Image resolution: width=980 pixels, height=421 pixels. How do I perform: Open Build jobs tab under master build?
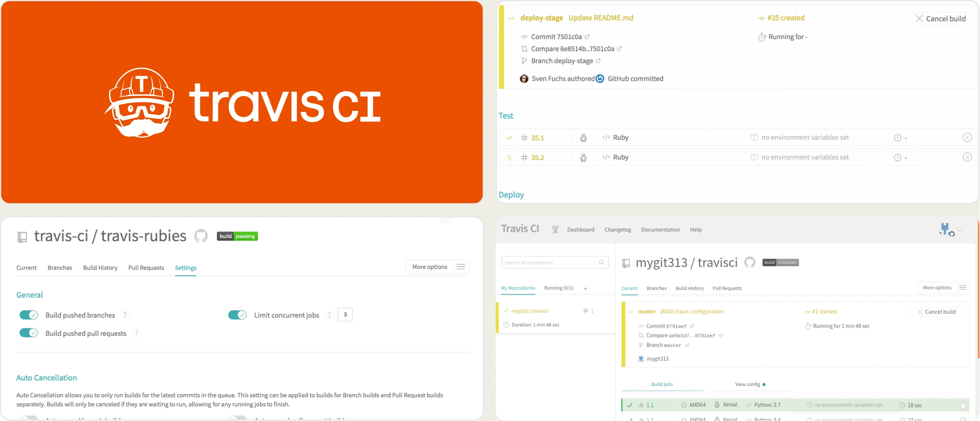click(x=662, y=384)
